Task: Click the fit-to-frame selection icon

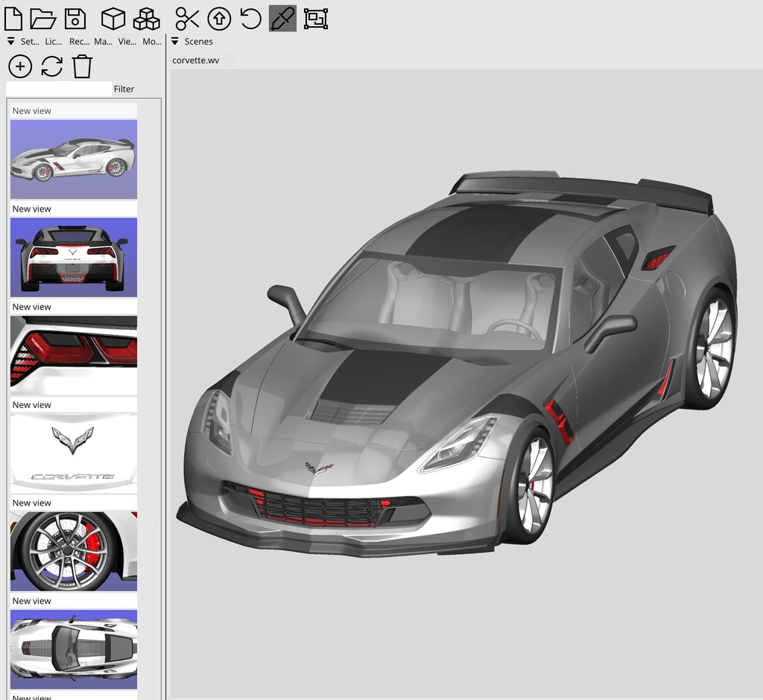Action: coord(316,18)
